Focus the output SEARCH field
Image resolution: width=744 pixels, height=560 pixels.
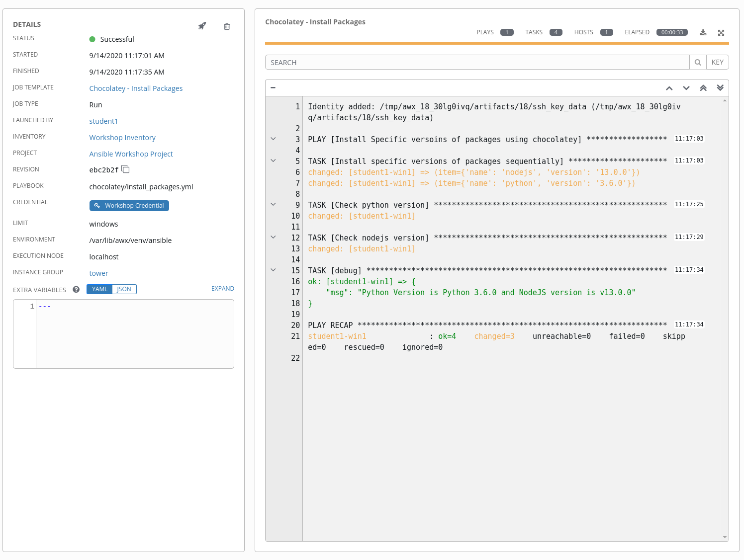tap(477, 62)
